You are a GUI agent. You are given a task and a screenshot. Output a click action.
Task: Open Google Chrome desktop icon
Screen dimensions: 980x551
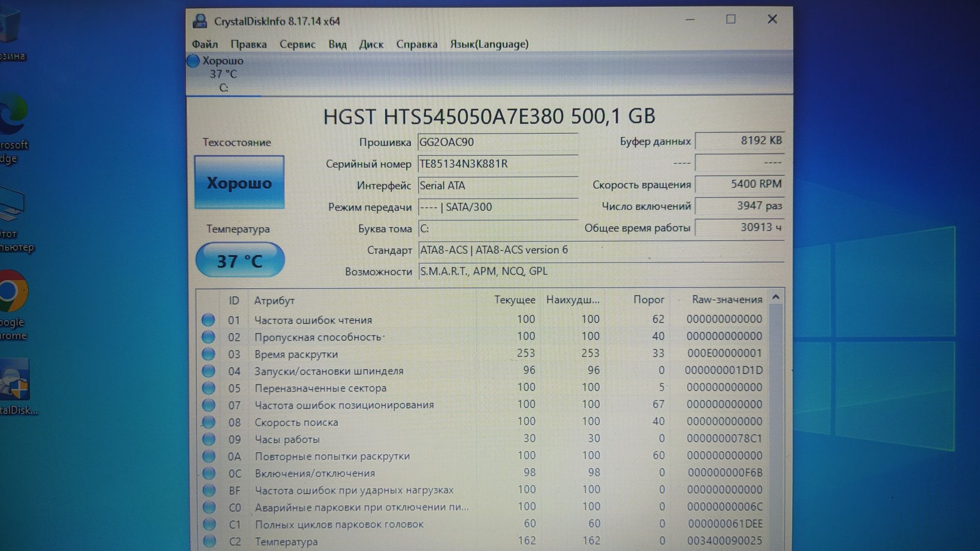[14, 304]
